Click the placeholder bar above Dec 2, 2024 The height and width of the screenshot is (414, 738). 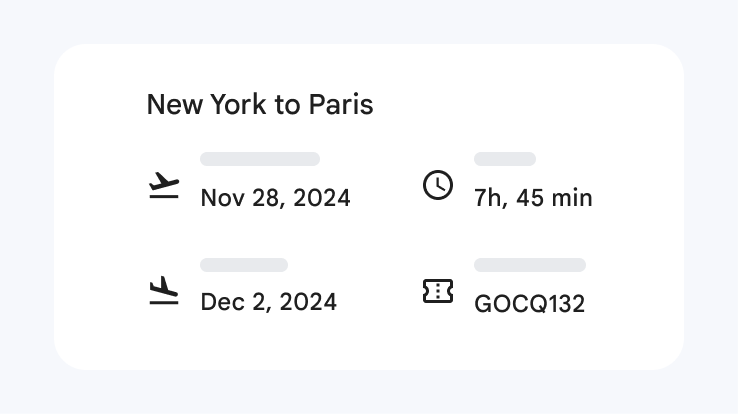244,265
